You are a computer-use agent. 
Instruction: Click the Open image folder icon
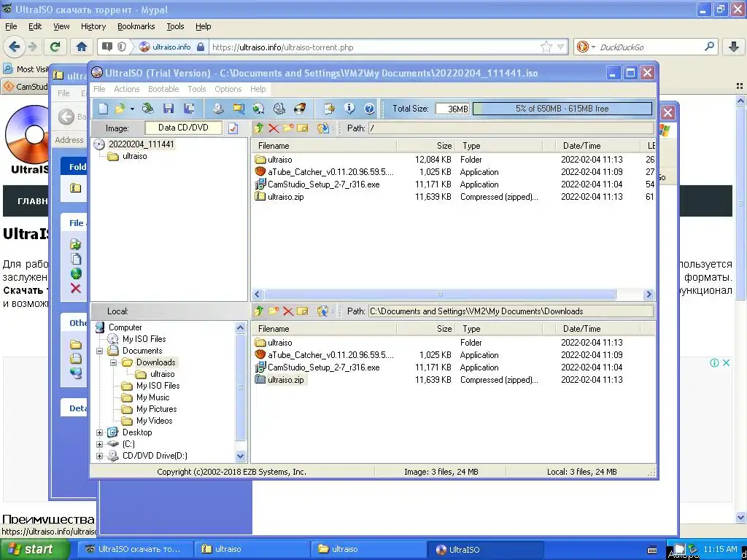pos(120,109)
